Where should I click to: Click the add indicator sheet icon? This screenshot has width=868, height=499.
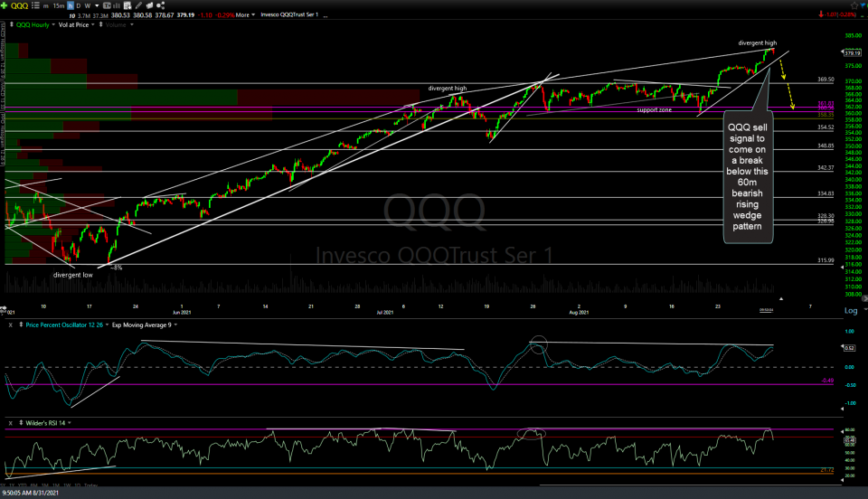pos(127,5)
